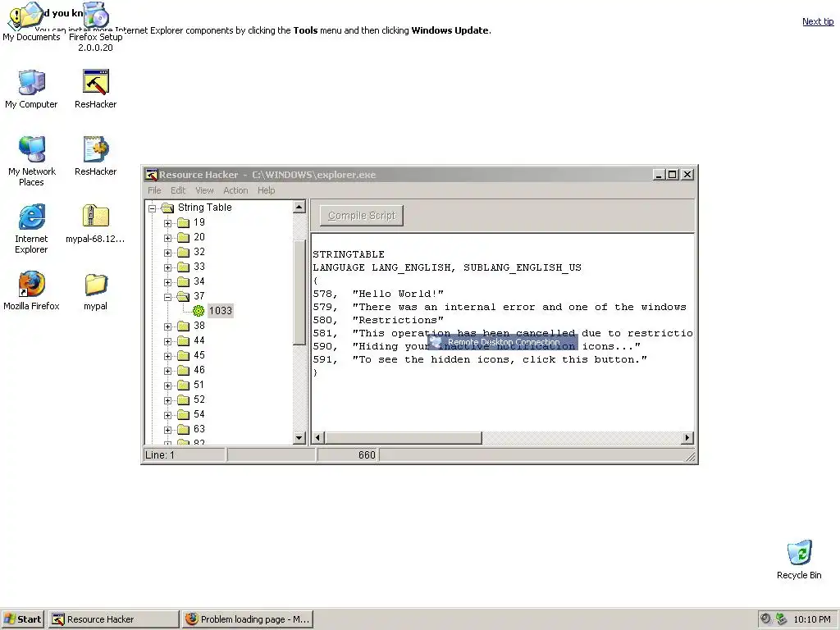Open the Help menu

pyautogui.click(x=267, y=190)
